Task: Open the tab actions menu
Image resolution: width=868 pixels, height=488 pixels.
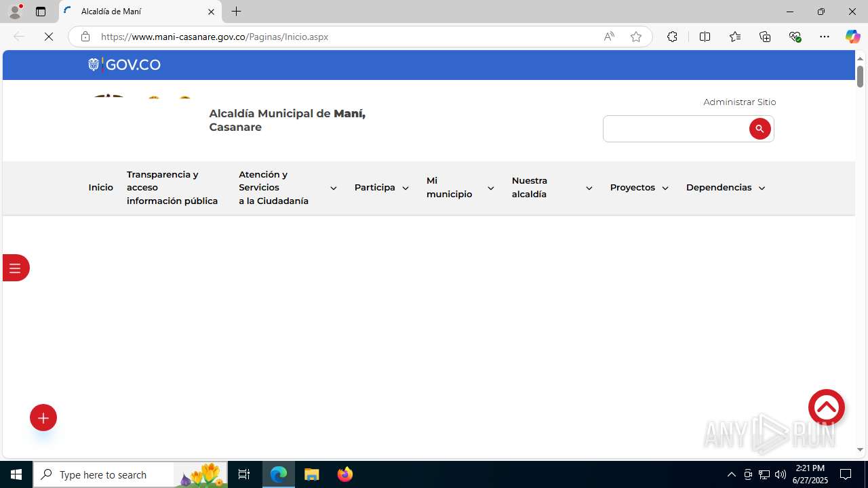Action: coord(41,12)
